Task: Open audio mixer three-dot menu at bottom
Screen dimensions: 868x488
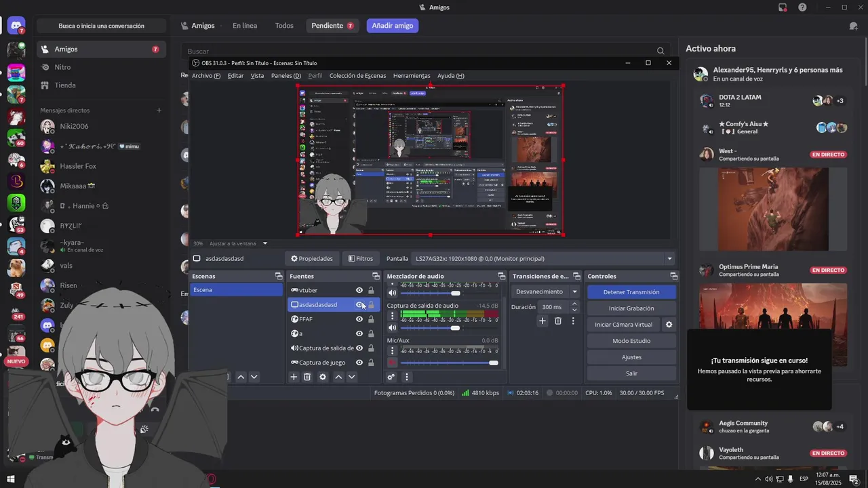Action: point(407,377)
